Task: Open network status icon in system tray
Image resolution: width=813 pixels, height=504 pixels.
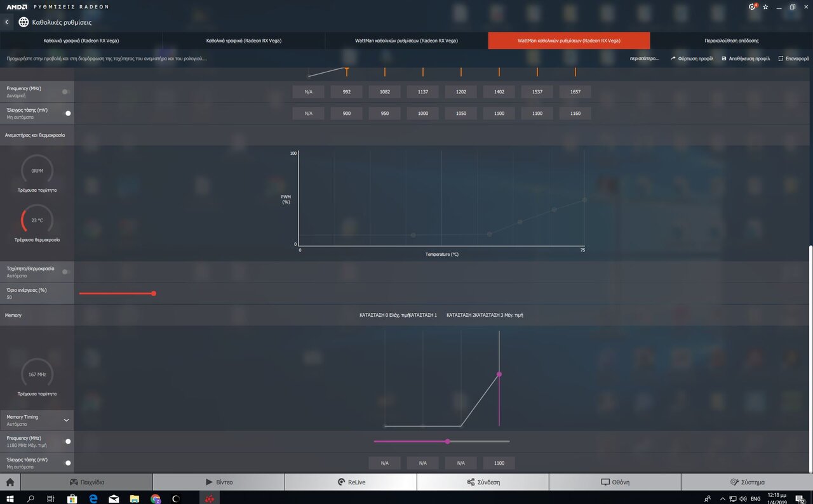Action: coord(733,498)
